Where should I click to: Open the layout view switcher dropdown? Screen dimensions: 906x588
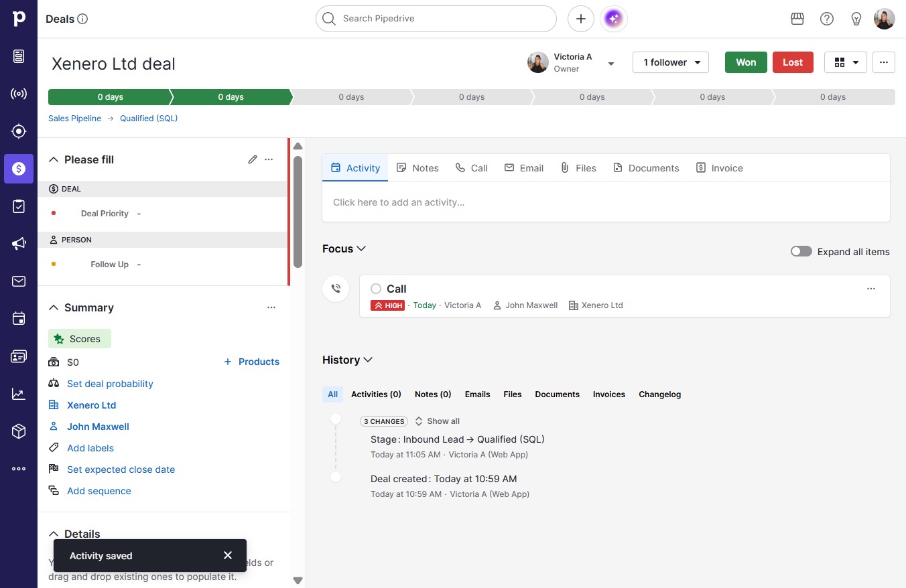(x=846, y=62)
